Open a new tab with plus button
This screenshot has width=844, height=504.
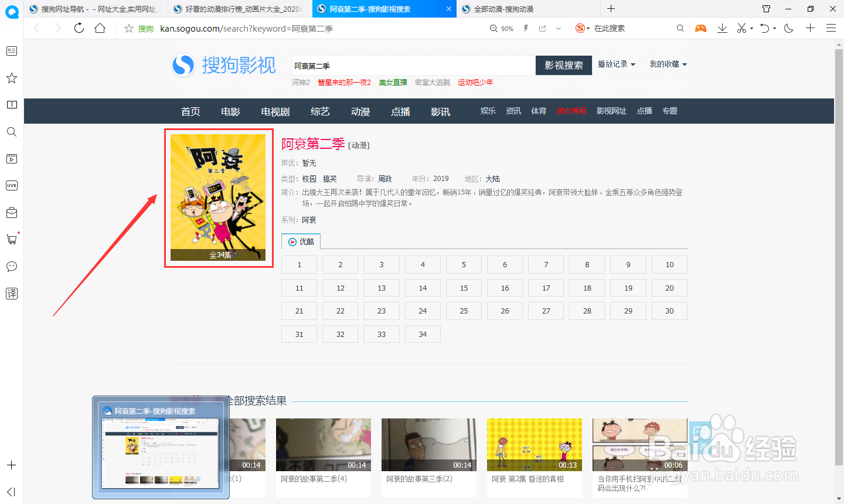tap(611, 9)
